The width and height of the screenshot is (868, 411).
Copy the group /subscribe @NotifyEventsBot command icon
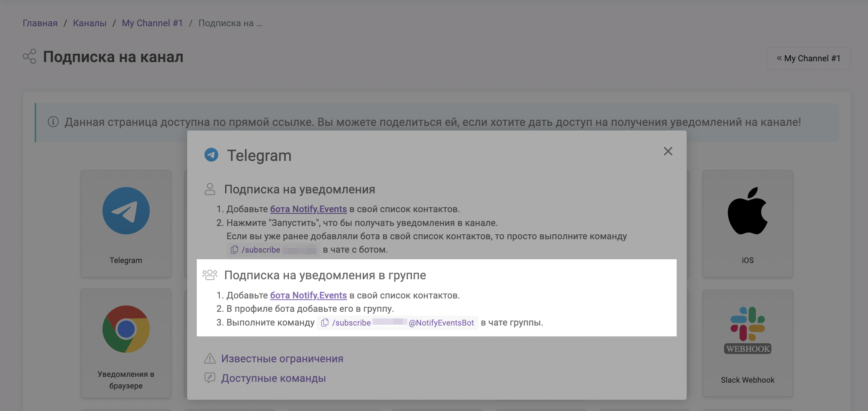325,322
